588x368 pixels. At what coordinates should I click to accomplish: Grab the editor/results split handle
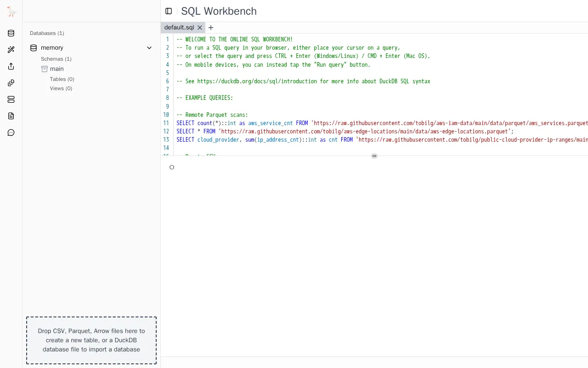tap(374, 156)
